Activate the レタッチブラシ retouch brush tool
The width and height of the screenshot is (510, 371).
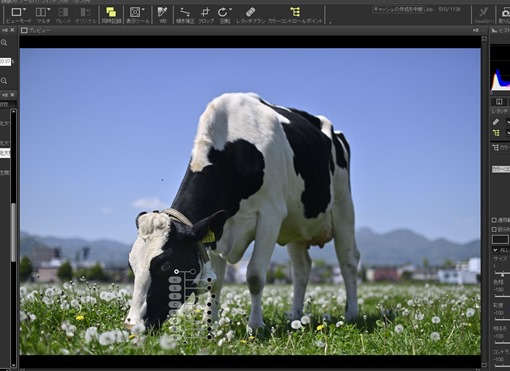[x=250, y=15]
